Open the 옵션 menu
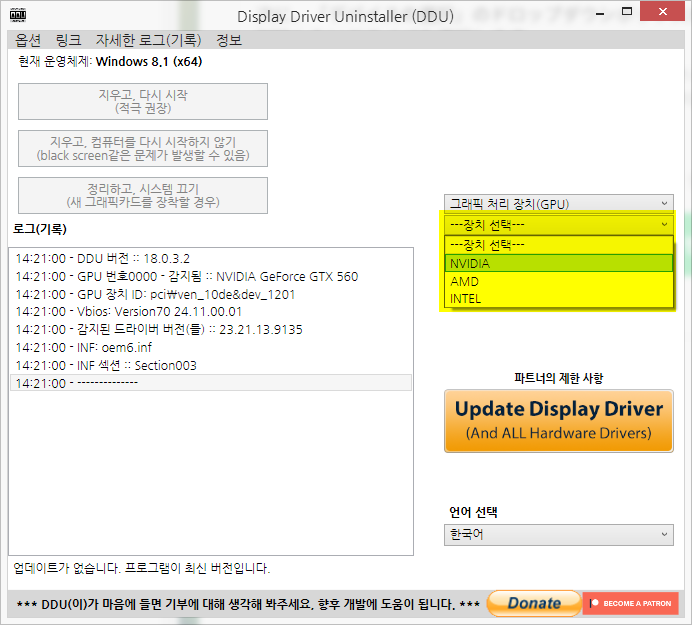692x625 pixels. 28,40
